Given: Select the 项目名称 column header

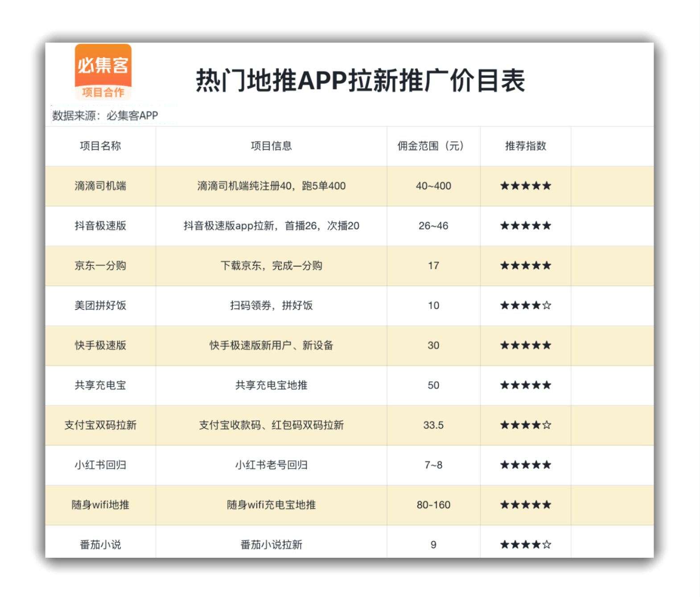Looking at the screenshot, I should pos(100,146).
